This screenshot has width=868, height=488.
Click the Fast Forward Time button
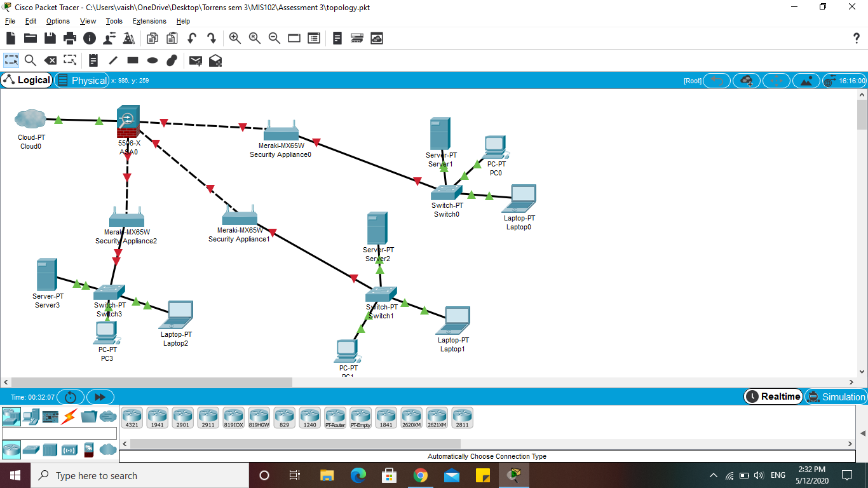coord(100,397)
